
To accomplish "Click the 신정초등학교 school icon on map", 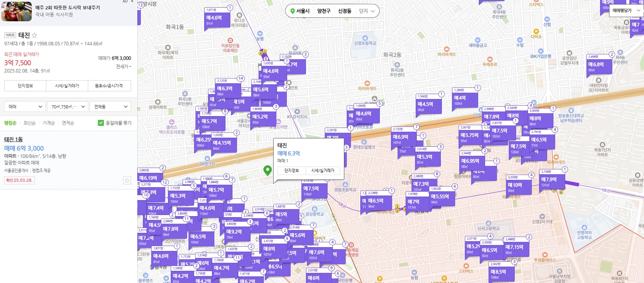I will pyautogui.click(x=365, y=38).
